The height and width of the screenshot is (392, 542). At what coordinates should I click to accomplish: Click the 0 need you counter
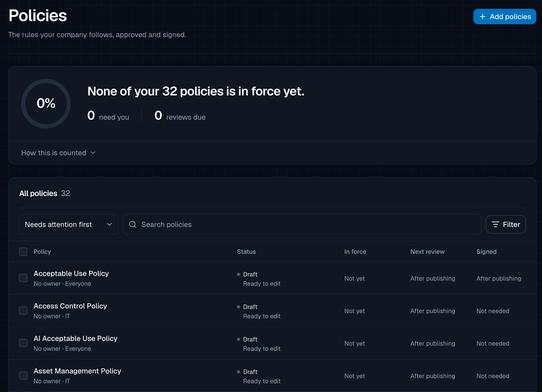tap(108, 116)
